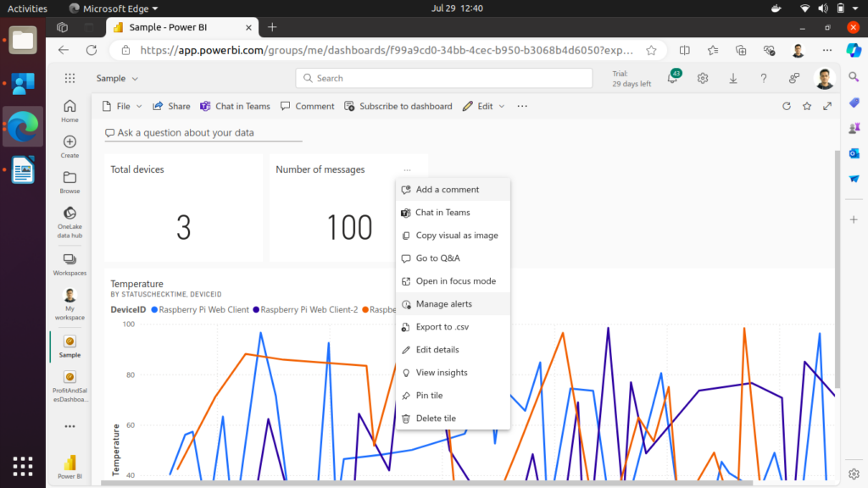Expand the File menu dropdown
Image resolution: width=868 pixels, height=488 pixels.
click(x=122, y=107)
